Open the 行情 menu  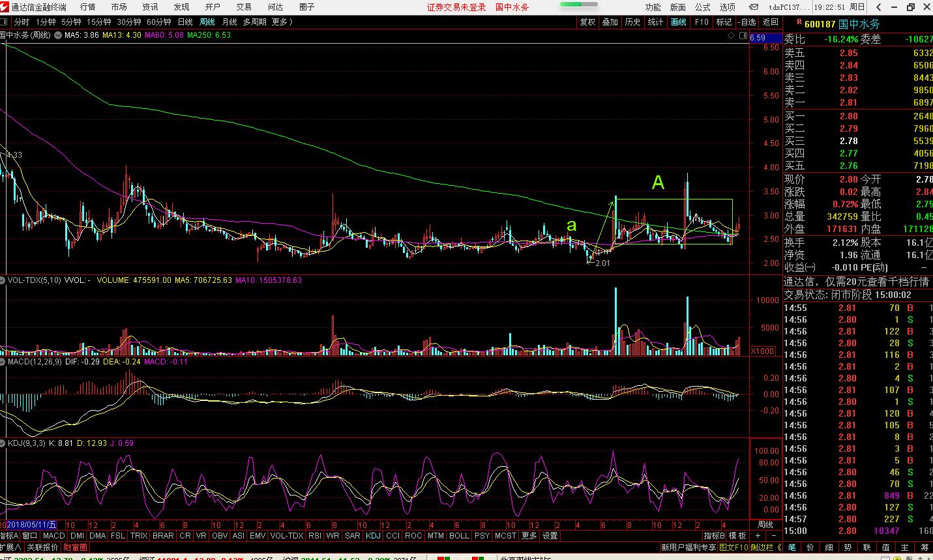click(x=87, y=7)
